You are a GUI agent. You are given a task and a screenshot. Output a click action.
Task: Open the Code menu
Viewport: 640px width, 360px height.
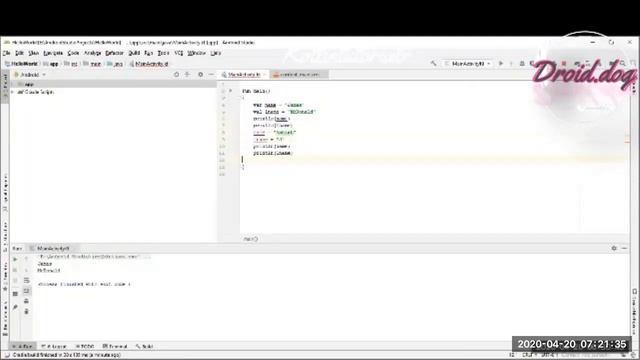click(x=73, y=53)
